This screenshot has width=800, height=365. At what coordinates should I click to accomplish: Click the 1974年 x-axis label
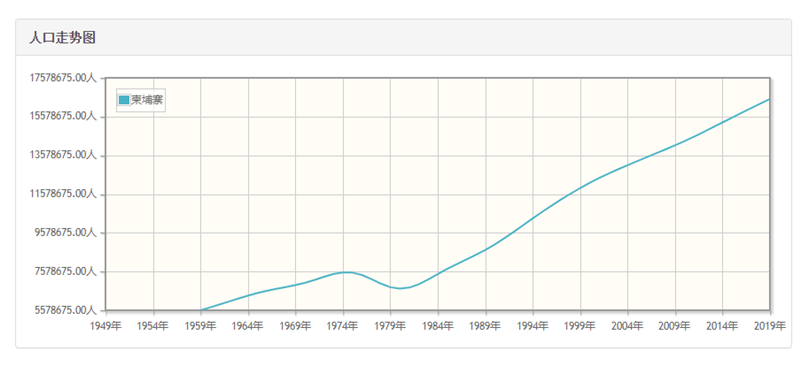coord(343,326)
